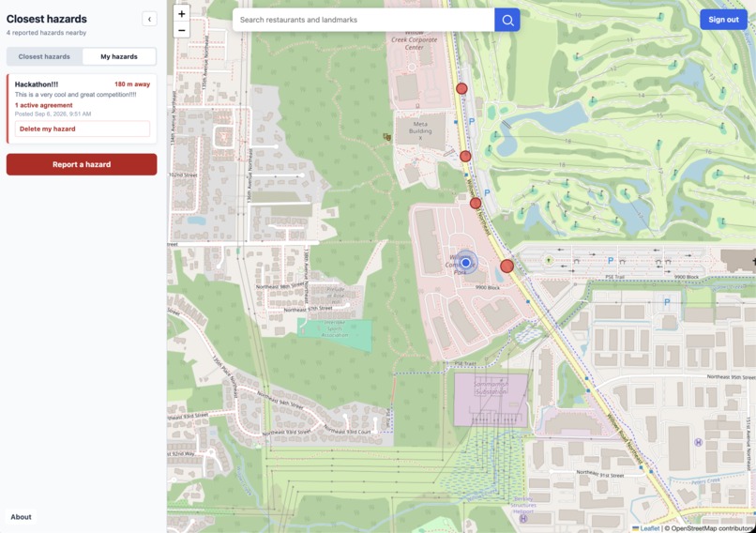Image resolution: width=756 pixels, height=533 pixels.
Task: Click the '4 reported hazards nearby' text
Action: 46,33
